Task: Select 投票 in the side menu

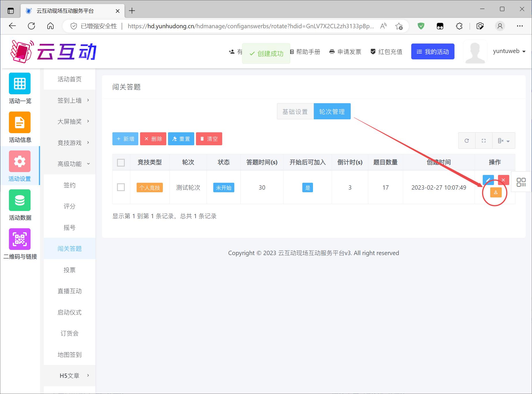Action: [x=69, y=270]
